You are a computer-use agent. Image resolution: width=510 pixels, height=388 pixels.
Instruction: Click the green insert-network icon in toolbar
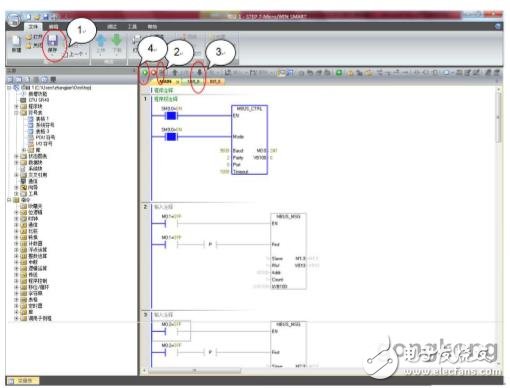click(x=339, y=72)
